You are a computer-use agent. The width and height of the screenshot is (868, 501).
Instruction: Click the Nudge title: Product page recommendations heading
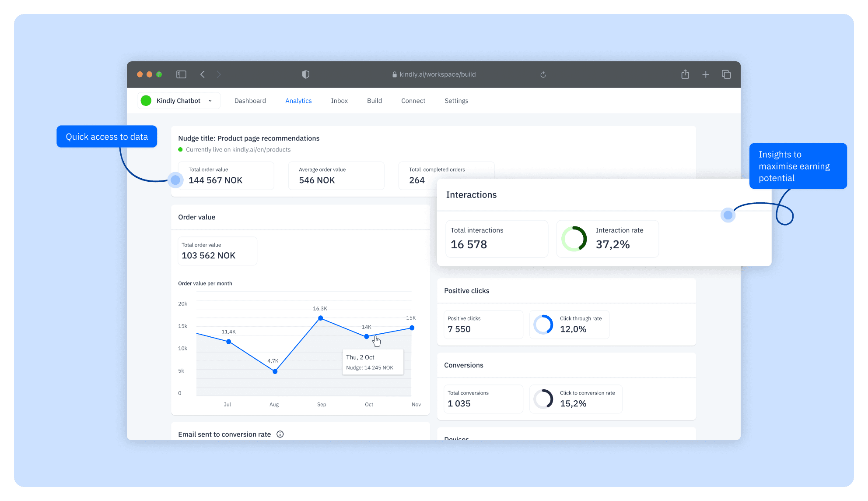(248, 138)
